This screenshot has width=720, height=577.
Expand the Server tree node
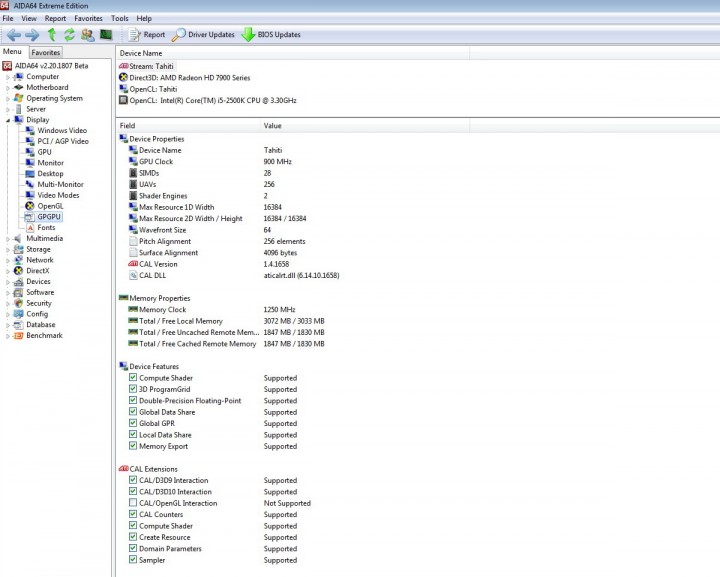point(8,109)
